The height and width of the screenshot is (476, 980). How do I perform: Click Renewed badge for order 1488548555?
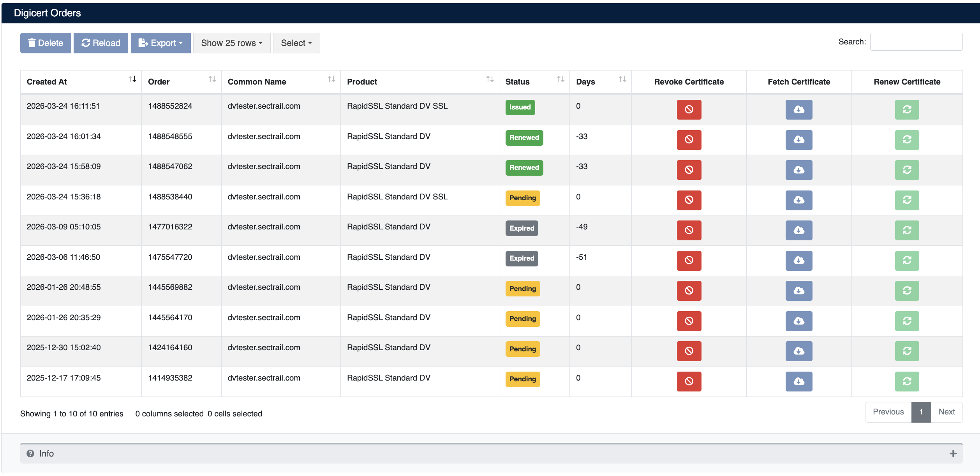point(524,138)
